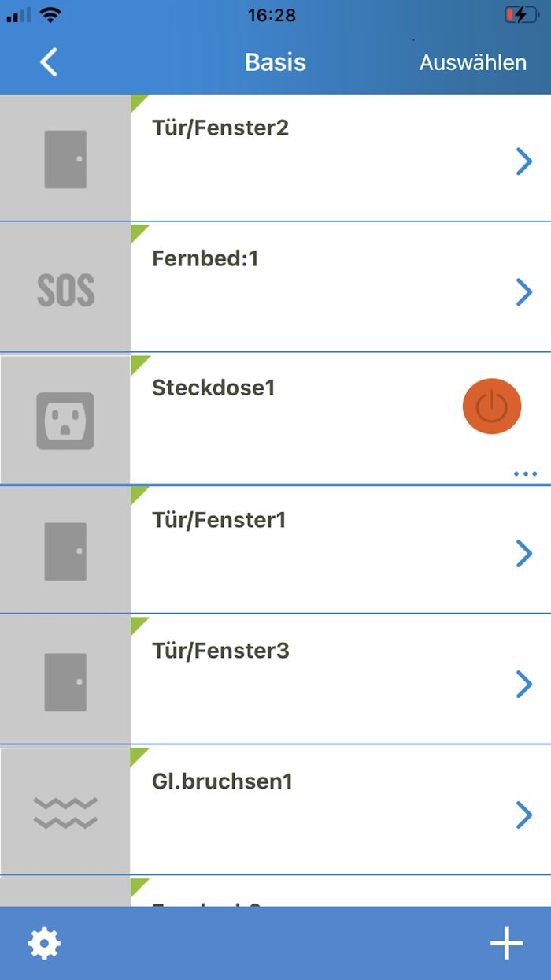Open Fernbed:1 details via chevron
551x980 pixels.
point(524,292)
